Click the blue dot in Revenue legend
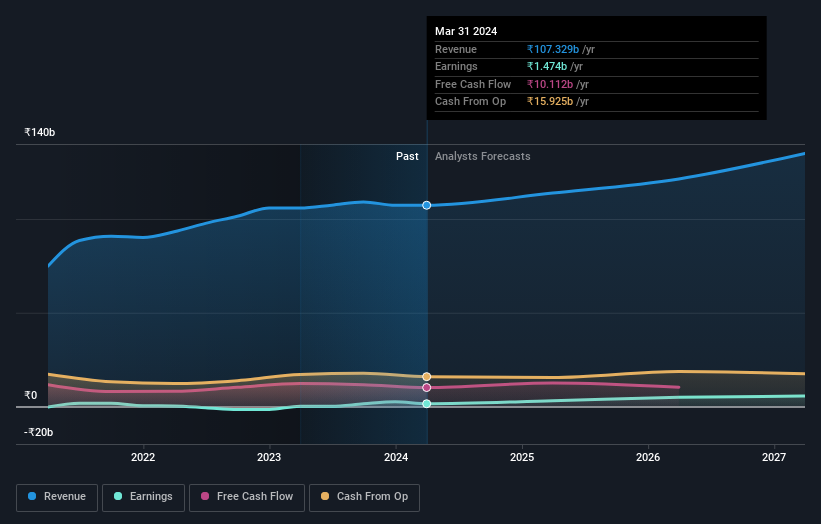The width and height of the screenshot is (821, 524). (32, 496)
